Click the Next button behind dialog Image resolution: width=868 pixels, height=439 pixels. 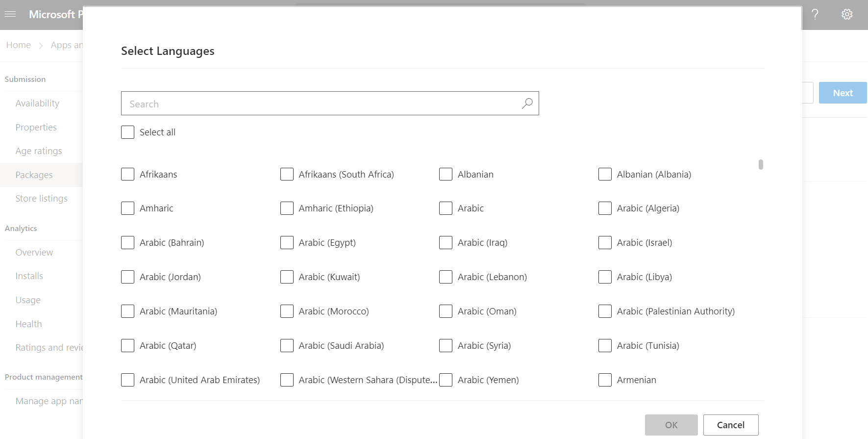(843, 93)
